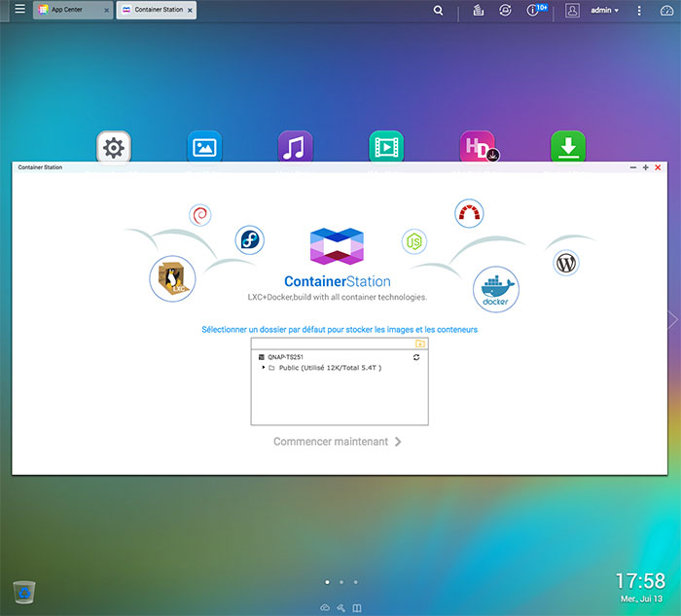The image size is (681, 616).
Task: Open Music Station desktop icon
Action: click(x=296, y=147)
